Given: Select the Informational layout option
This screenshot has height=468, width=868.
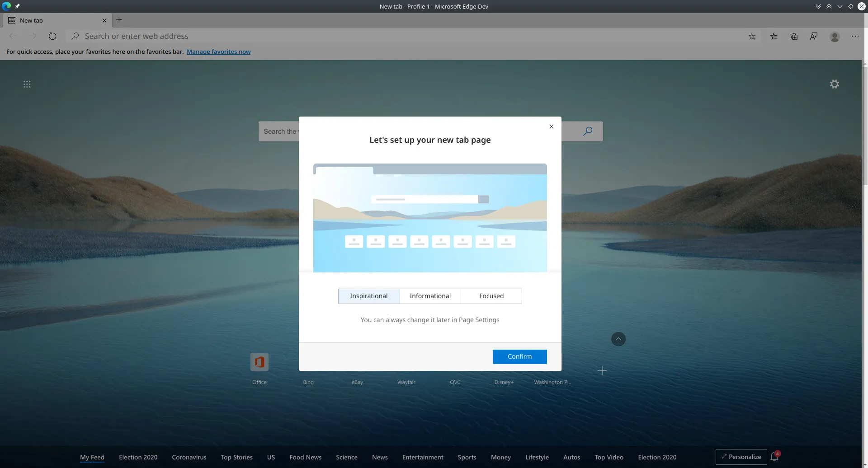Looking at the screenshot, I should coord(430,296).
